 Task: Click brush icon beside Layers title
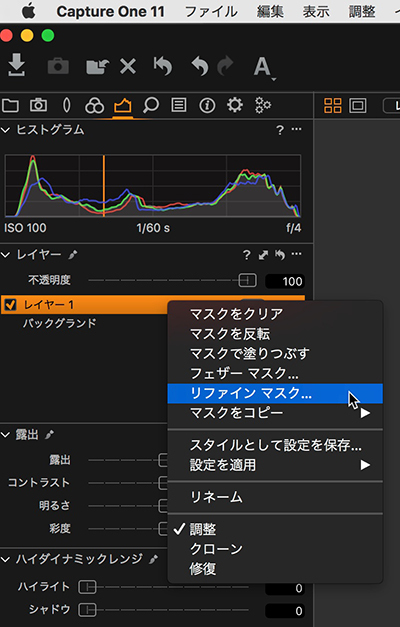pyautogui.click(x=72, y=255)
